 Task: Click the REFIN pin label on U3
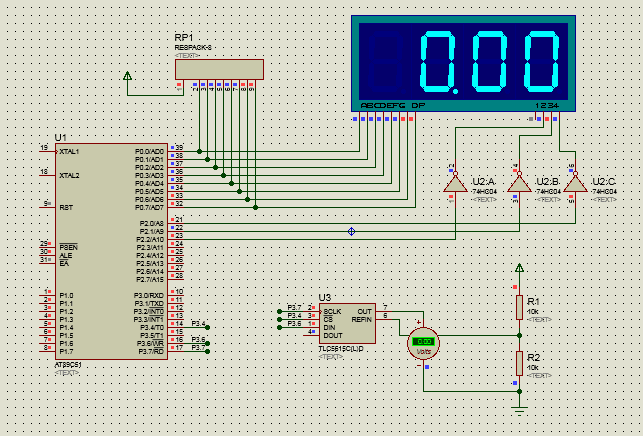[x=362, y=320]
